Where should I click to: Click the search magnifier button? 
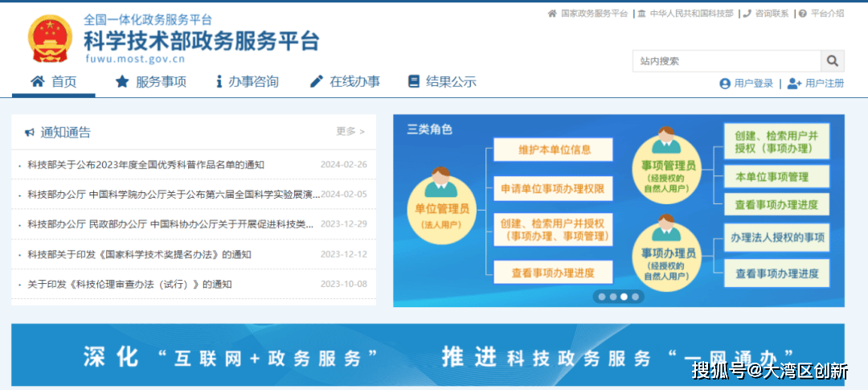832,61
